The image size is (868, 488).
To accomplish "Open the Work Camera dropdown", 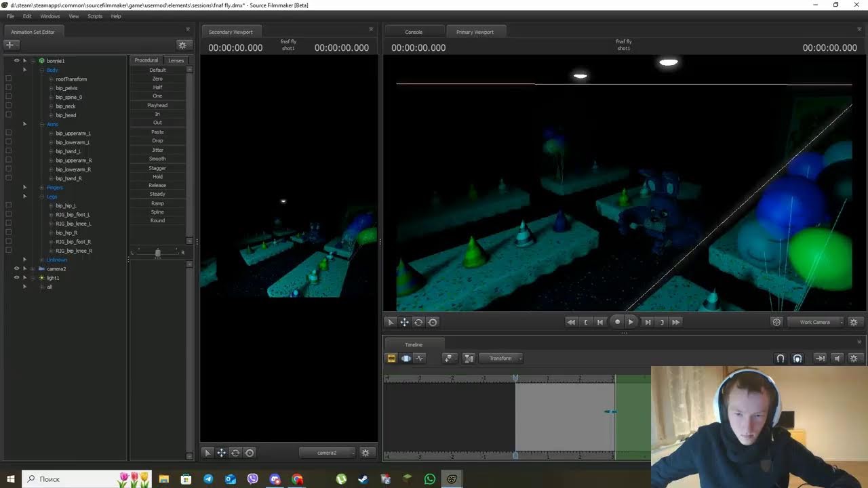I will click(816, 322).
